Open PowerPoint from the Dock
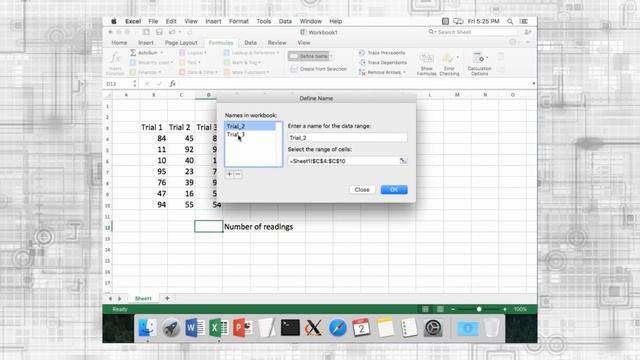This screenshot has height=360, width=640. tap(242, 328)
